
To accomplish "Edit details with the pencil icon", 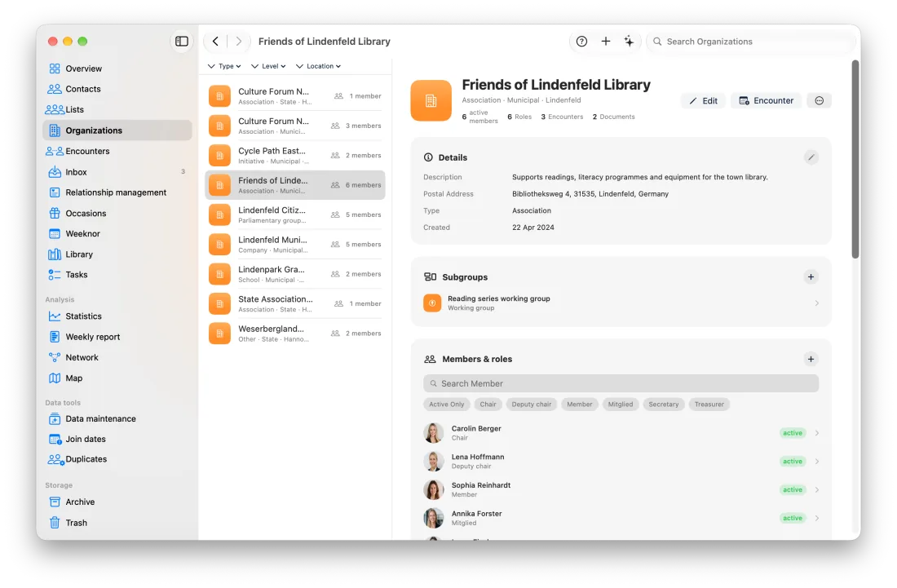I will click(x=811, y=157).
